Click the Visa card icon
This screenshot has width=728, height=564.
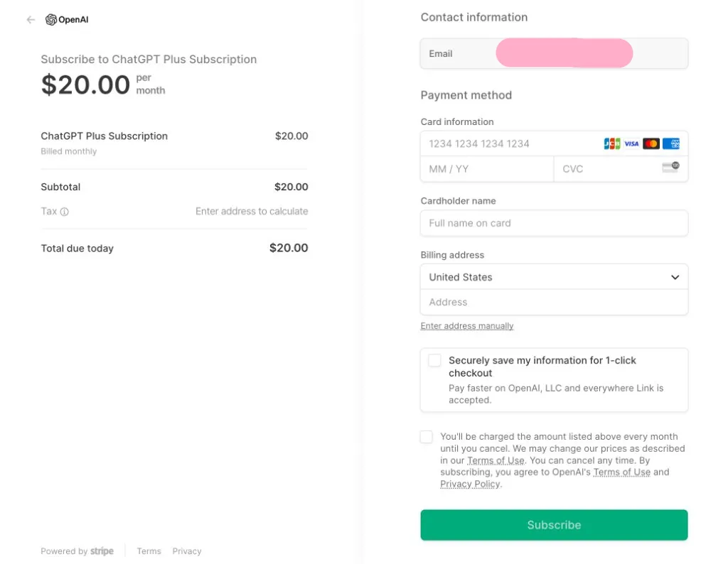(x=631, y=143)
